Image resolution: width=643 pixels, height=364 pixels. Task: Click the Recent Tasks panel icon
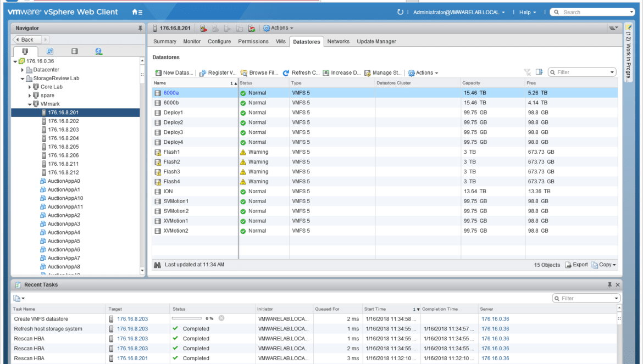coord(18,284)
